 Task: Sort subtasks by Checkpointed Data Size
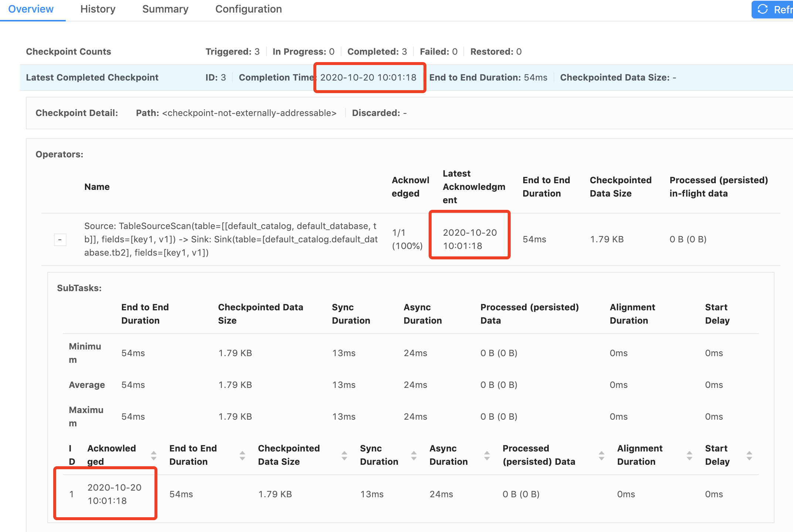tap(344, 455)
